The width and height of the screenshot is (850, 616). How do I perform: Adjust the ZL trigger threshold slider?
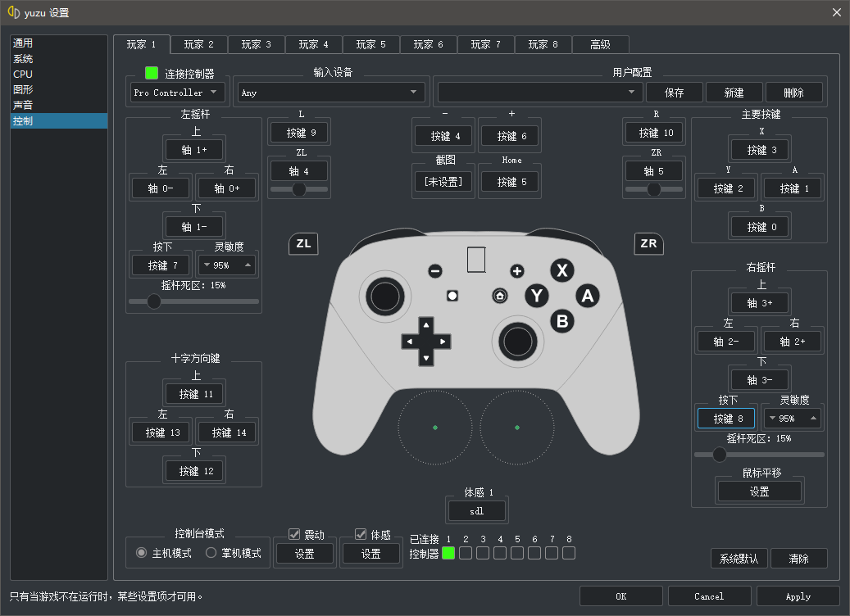click(299, 189)
